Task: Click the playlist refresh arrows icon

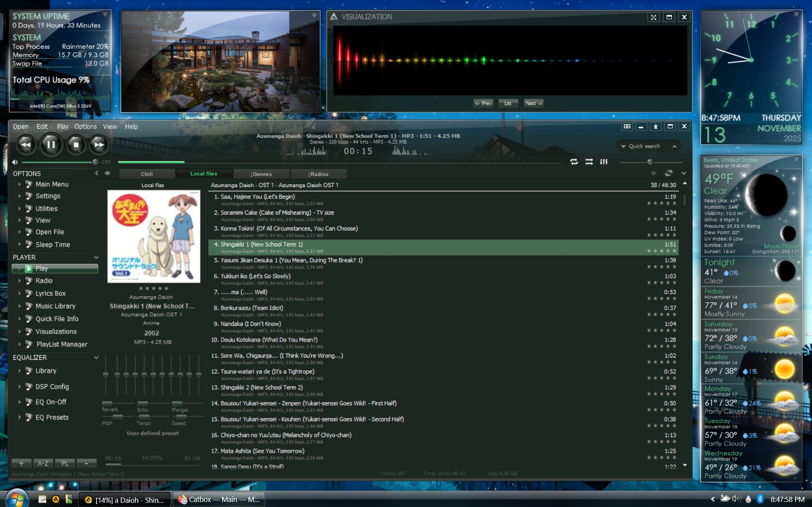Action: [x=668, y=173]
